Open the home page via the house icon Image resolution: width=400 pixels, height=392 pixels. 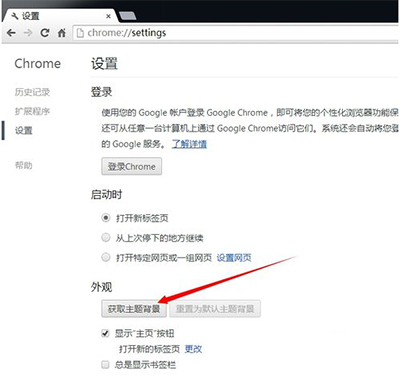62,33
